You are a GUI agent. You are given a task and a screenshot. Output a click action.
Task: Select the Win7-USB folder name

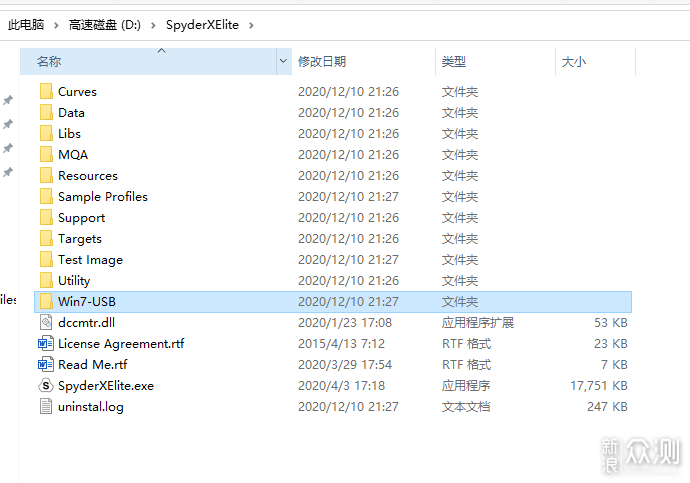tap(87, 301)
